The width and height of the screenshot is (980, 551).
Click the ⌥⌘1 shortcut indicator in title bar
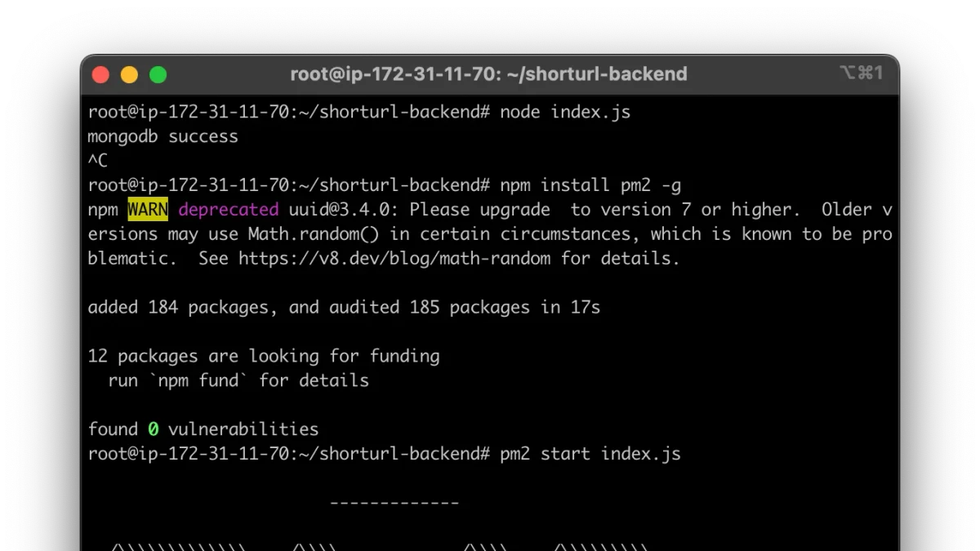pos(861,73)
